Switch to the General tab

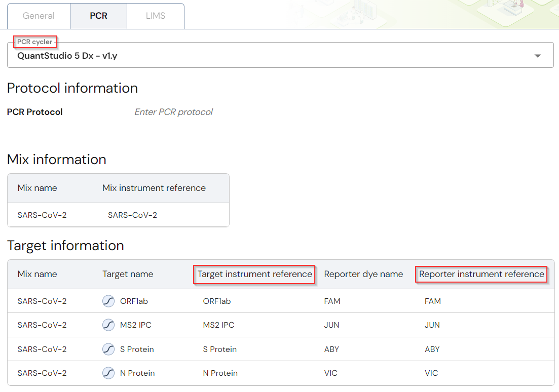click(39, 16)
